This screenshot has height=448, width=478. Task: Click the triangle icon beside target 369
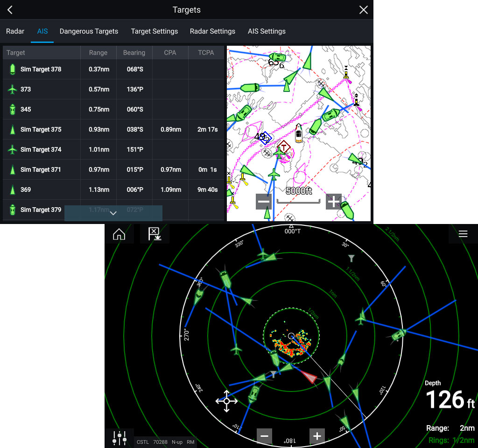click(x=13, y=189)
